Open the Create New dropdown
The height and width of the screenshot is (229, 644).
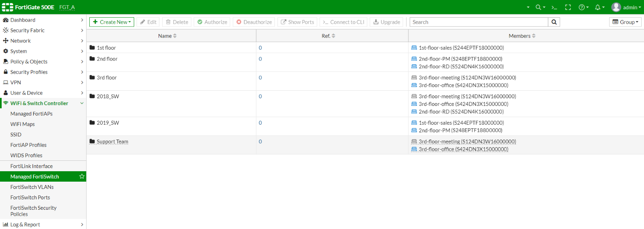coord(112,22)
